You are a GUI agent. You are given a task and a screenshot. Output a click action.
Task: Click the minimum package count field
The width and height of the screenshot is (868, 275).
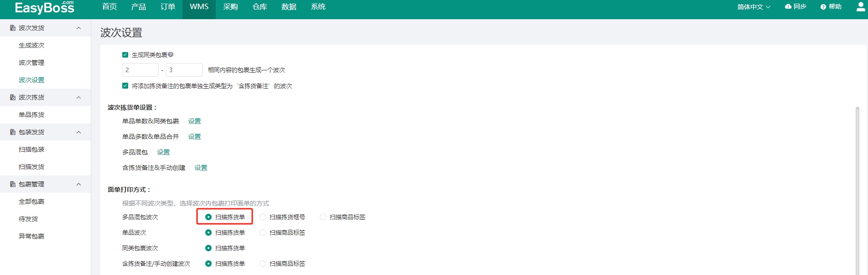click(140, 70)
